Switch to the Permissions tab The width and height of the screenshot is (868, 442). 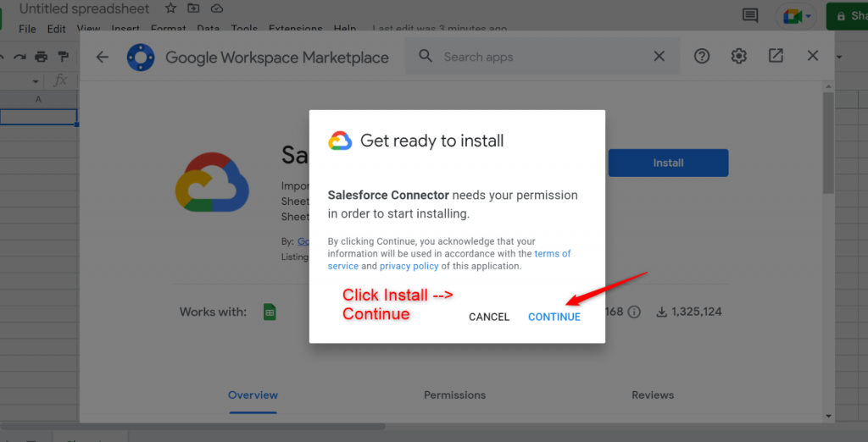pos(454,395)
